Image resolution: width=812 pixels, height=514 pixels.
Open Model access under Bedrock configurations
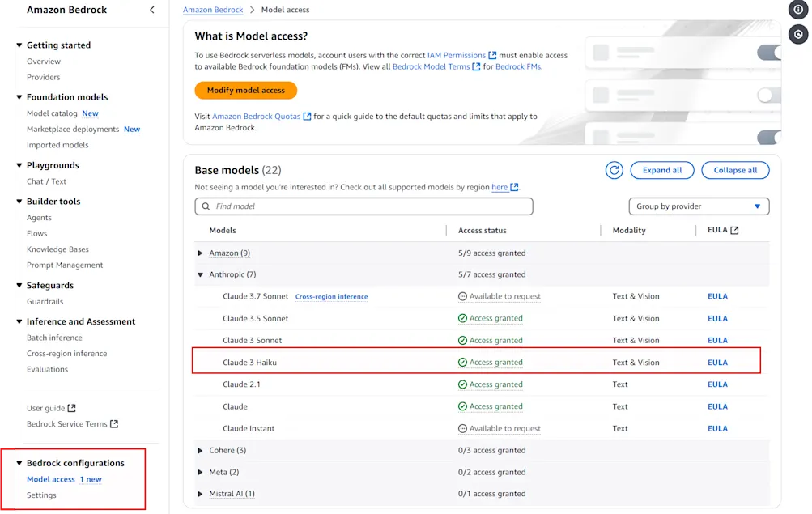point(50,478)
